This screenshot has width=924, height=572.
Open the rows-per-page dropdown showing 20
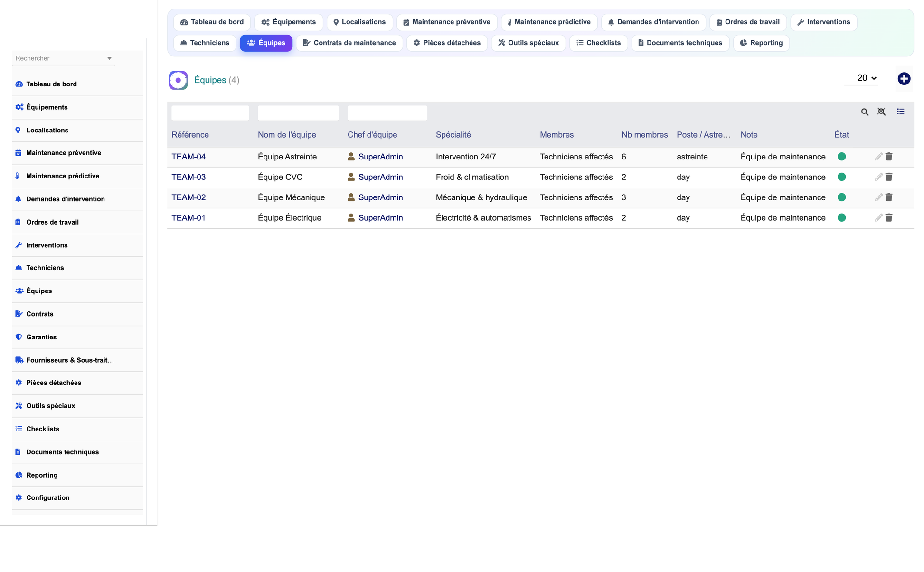coord(861,78)
